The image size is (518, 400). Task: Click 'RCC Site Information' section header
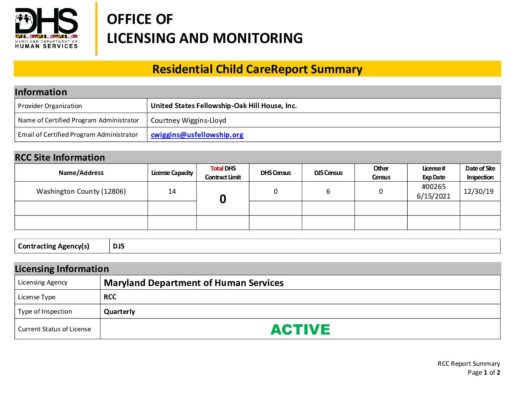coord(257,157)
